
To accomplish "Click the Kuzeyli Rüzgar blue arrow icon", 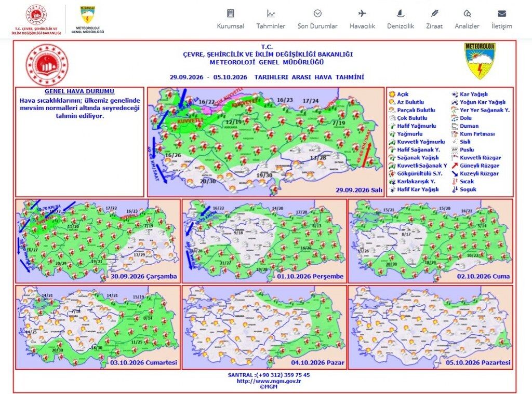I will click(455, 173).
